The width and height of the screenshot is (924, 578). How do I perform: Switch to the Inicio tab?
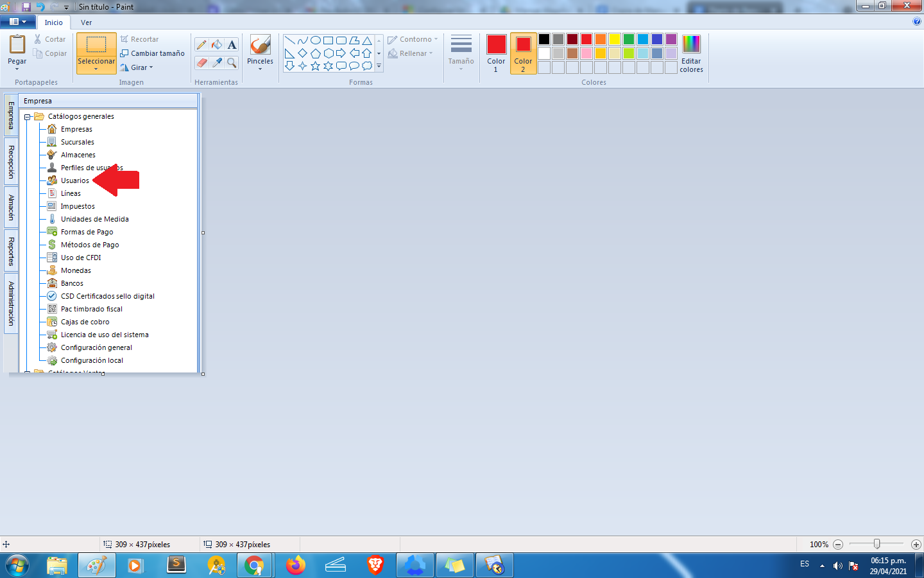54,22
